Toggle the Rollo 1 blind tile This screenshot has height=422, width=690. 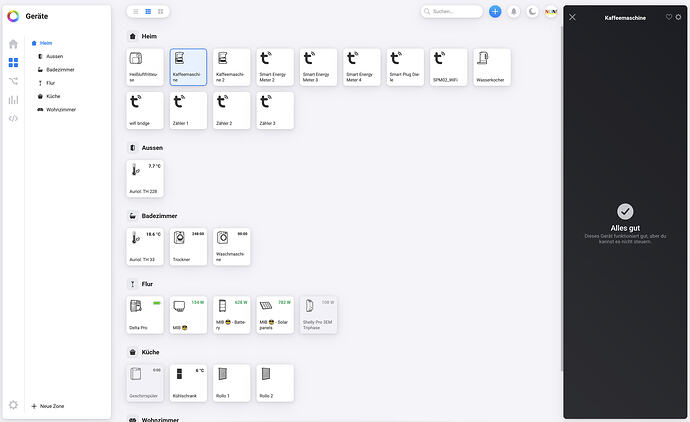[231, 383]
